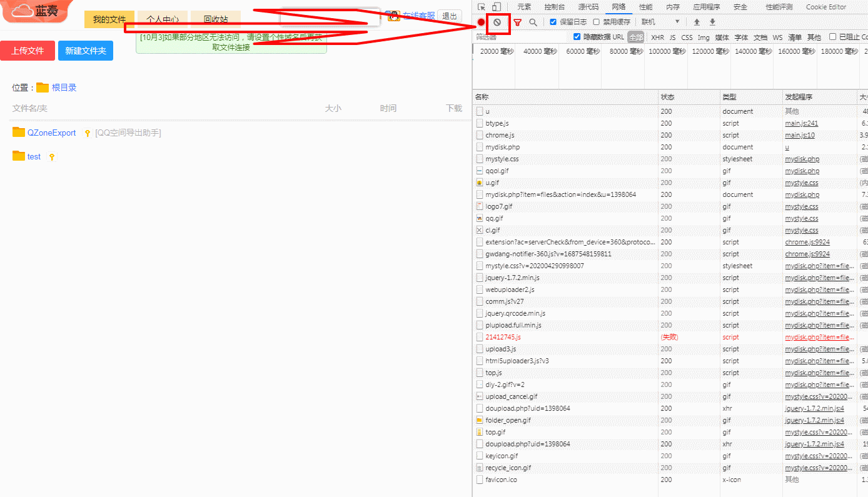Toggle the device toolbar icon
This screenshot has width=868, height=497.
[x=496, y=7]
